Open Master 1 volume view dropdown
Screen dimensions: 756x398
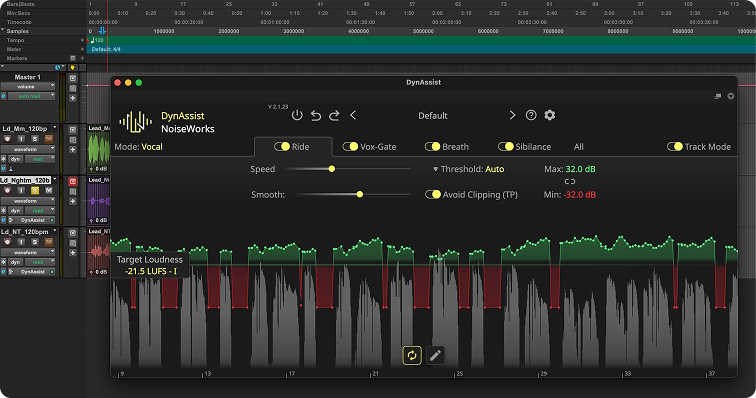(28, 86)
